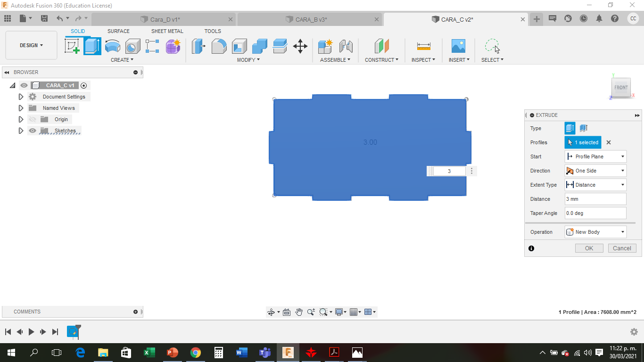Expand the Named Views node

[21, 108]
